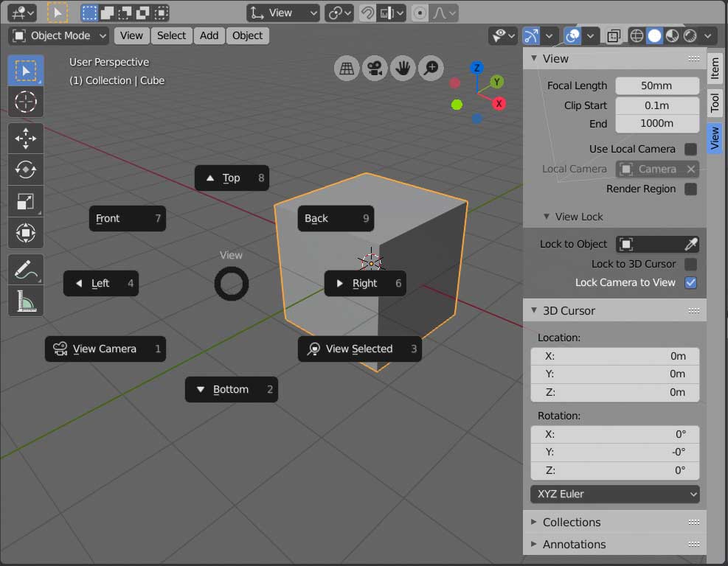Switch to the Item sidebar tab
Viewport: 728px width, 566px height.
pyautogui.click(x=715, y=69)
